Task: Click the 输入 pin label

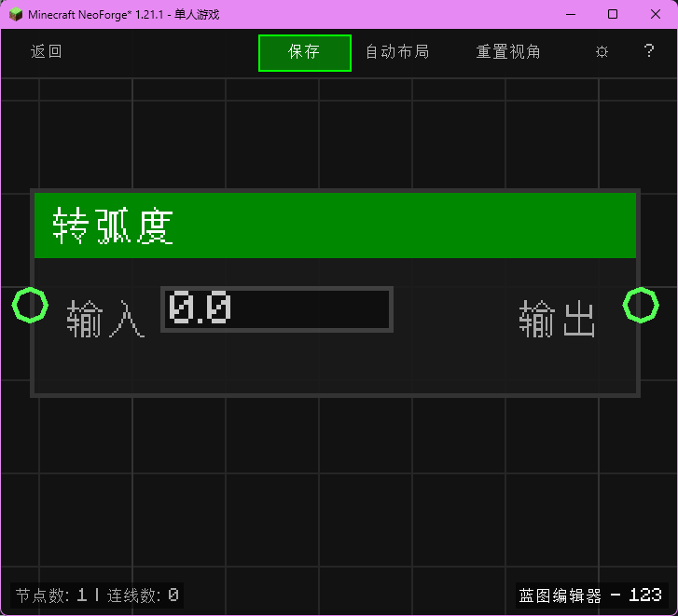Action: click(x=105, y=320)
